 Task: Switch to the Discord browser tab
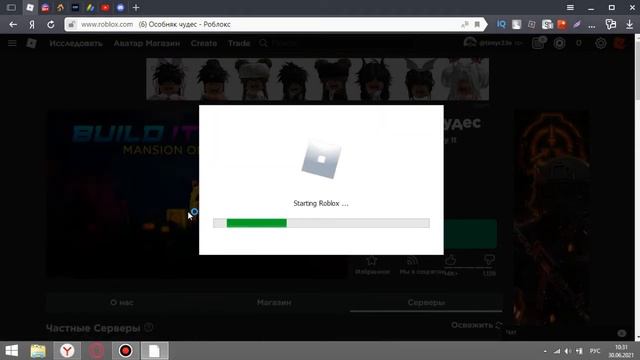(x=120, y=7)
